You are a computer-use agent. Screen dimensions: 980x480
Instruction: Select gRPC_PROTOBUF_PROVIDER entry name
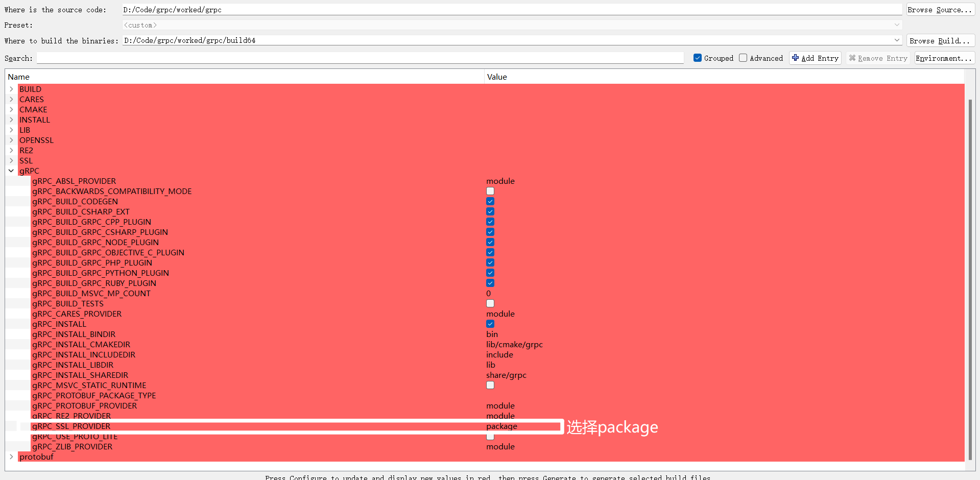coord(85,406)
